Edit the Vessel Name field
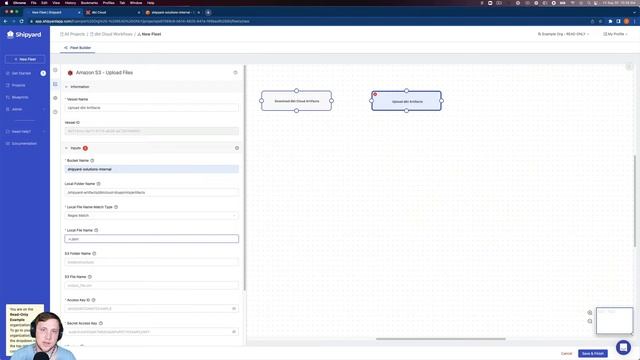 pos(151,108)
